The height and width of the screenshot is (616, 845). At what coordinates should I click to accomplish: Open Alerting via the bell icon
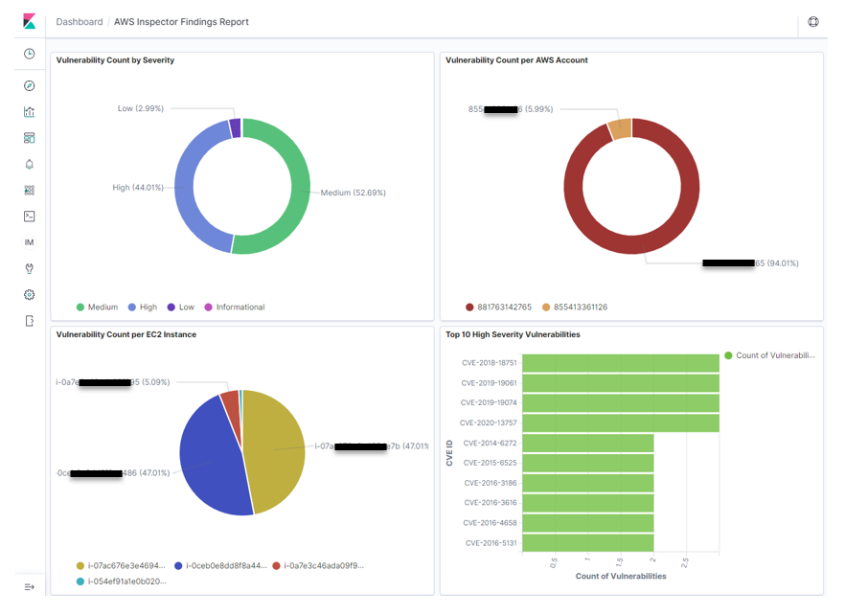(x=29, y=164)
